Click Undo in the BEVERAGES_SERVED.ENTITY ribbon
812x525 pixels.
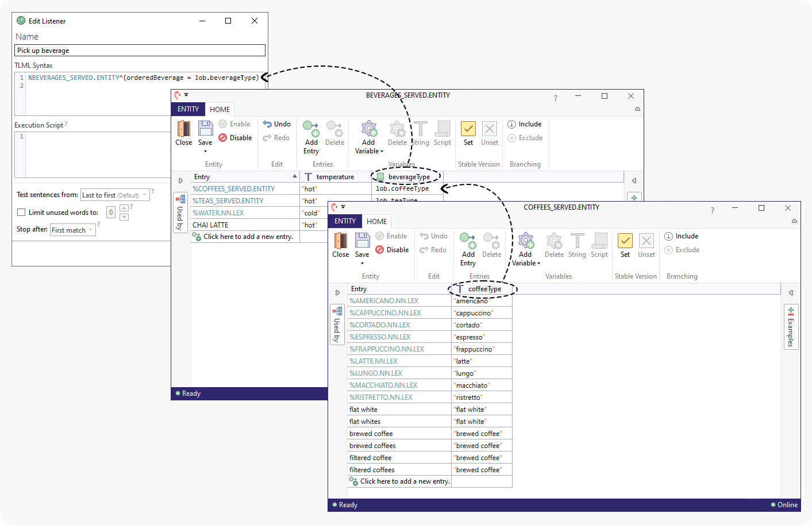pos(277,124)
